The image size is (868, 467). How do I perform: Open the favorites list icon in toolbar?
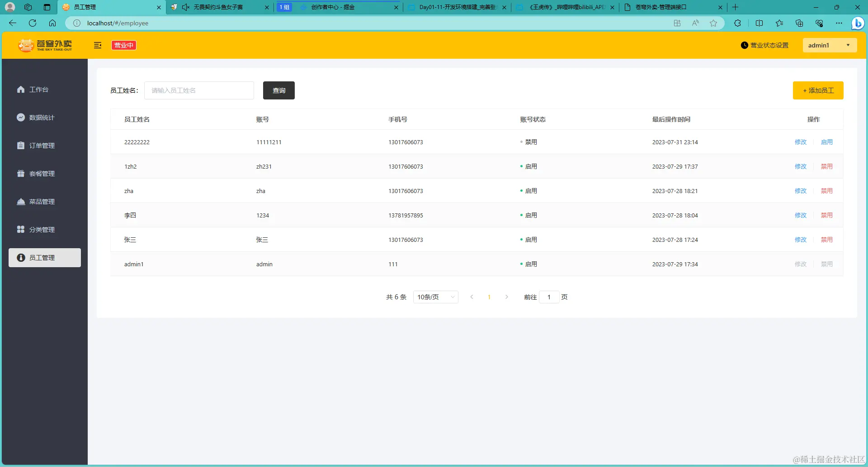pyautogui.click(x=779, y=23)
